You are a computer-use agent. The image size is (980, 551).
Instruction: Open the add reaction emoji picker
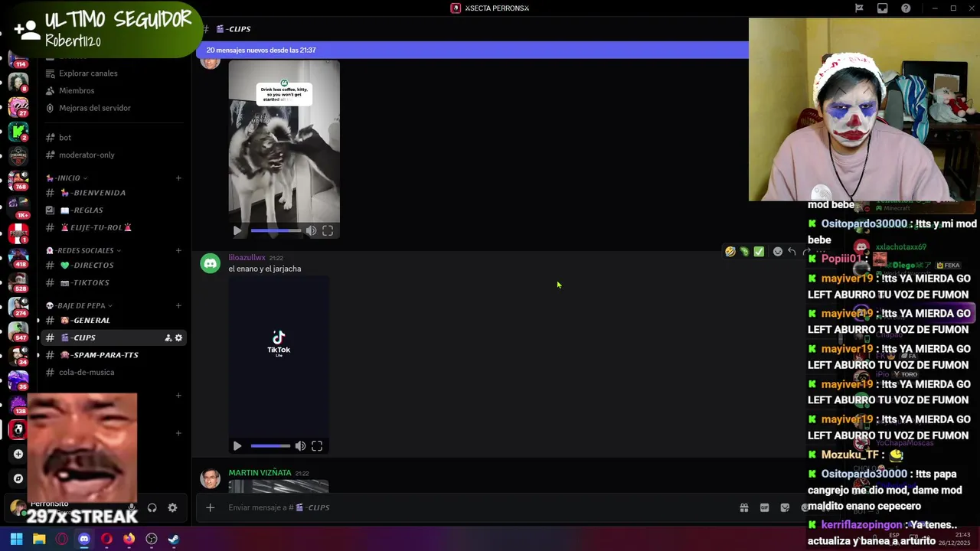tap(778, 251)
